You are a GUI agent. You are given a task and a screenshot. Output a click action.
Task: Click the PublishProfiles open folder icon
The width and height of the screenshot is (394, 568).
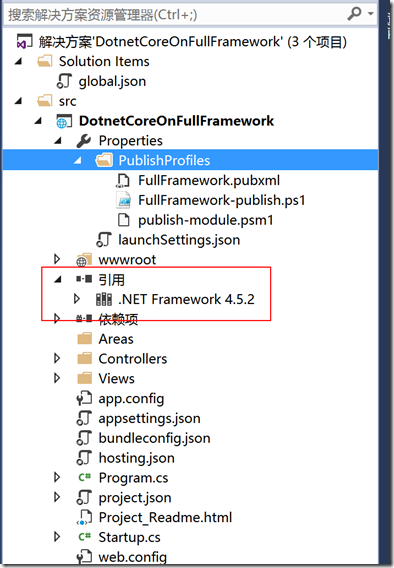(x=104, y=160)
